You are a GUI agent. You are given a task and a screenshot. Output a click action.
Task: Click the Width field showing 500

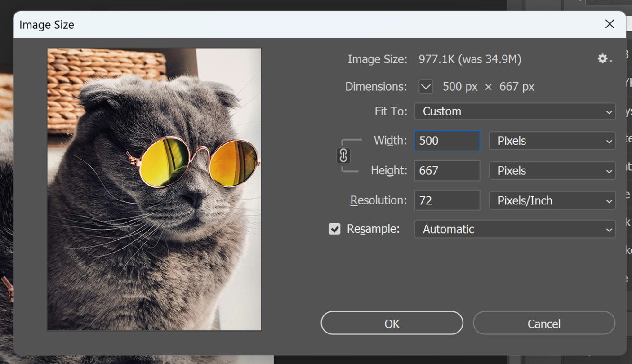[x=447, y=141]
